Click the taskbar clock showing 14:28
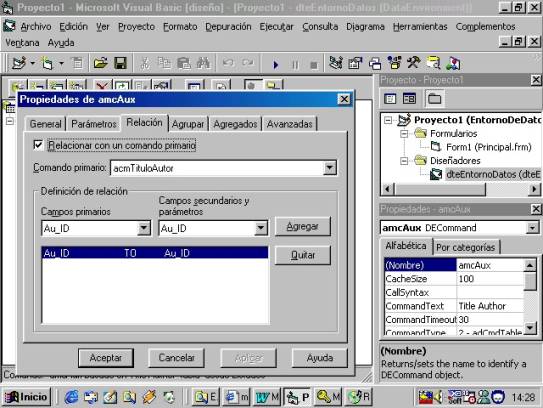Viewport: 543px width, 408px height. coord(523,397)
